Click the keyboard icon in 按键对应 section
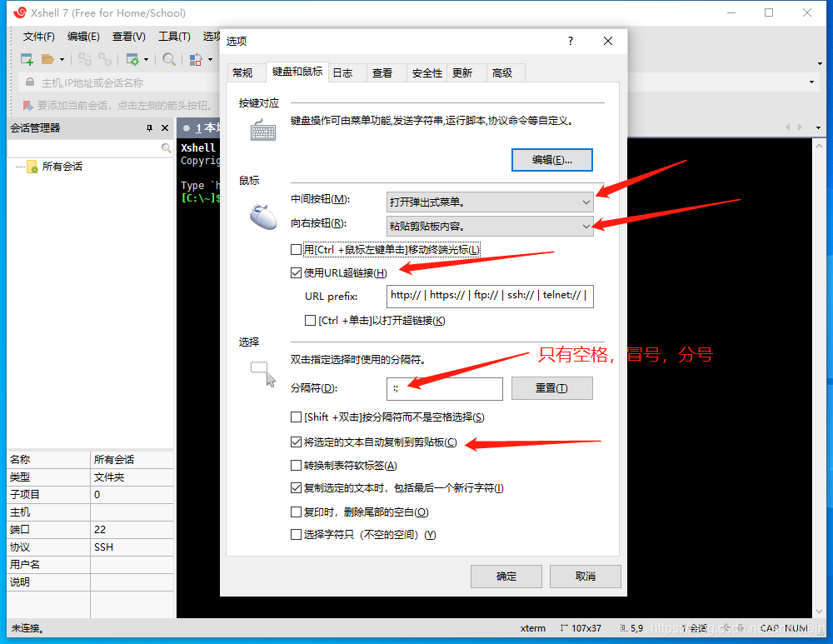Viewport: 833px width, 644px height. tap(263, 130)
